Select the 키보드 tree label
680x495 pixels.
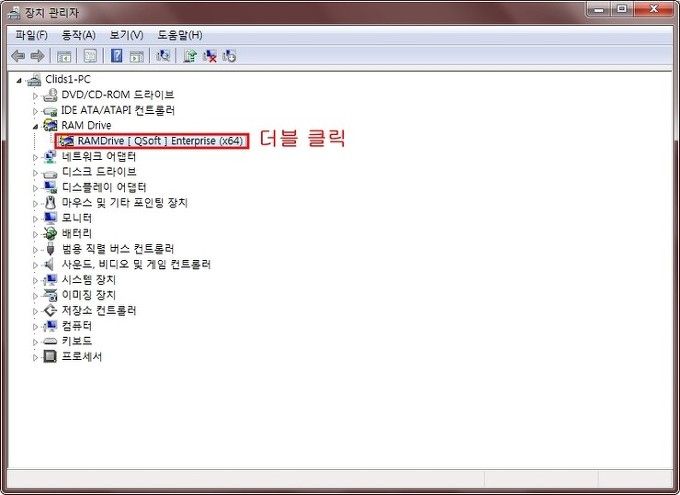pyautogui.click(x=76, y=341)
